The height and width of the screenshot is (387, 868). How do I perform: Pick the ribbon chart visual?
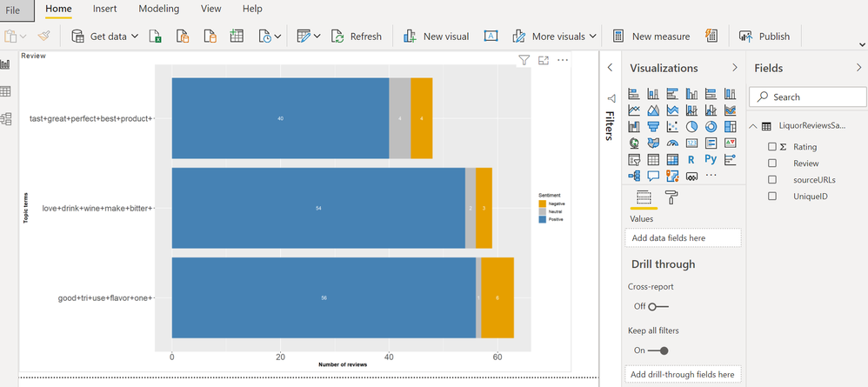click(x=731, y=110)
